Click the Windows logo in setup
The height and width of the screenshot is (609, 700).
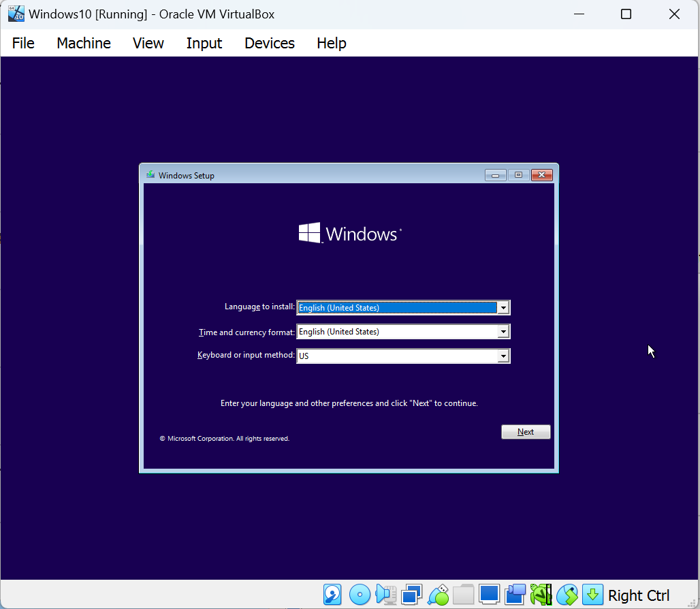point(350,233)
